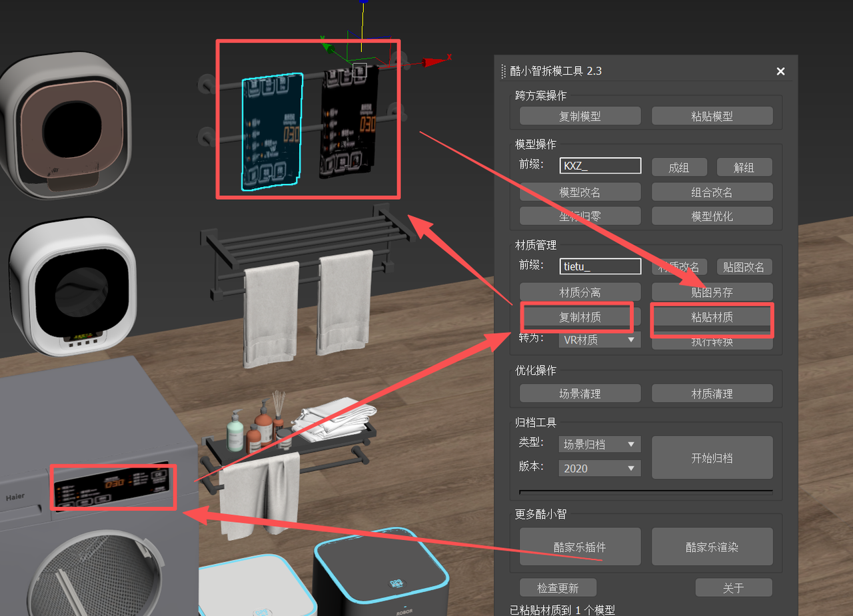Open the 酷家乐插件 button
Image resolution: width=853 pixels, height=616 pixels.
(580, 547)
